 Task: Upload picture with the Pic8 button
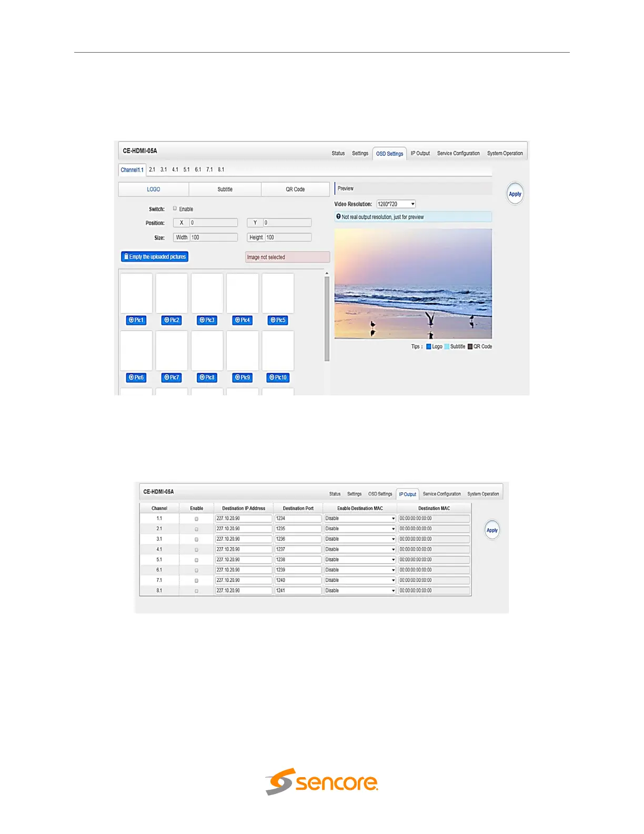coord(207,378)
